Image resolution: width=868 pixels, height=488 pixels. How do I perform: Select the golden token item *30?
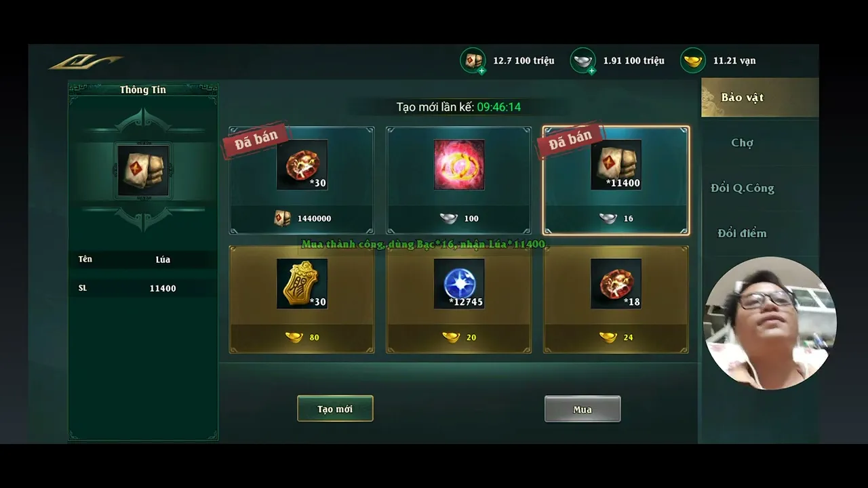pos(302,283)
